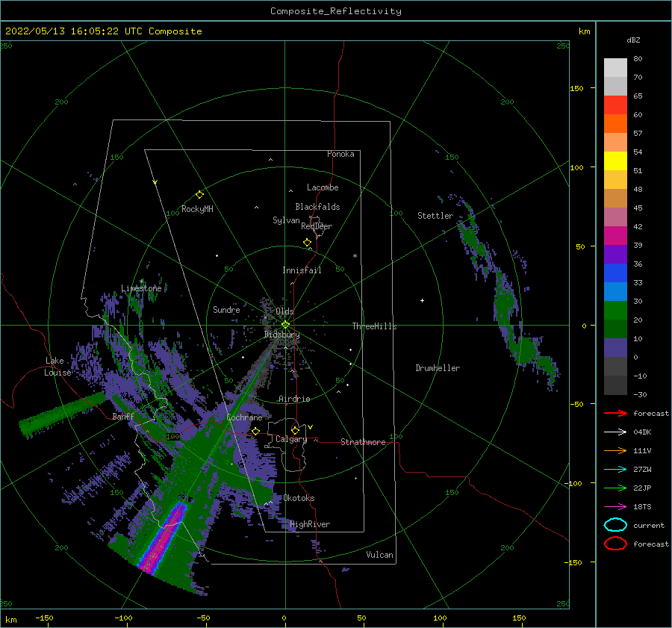The height and width of the screenshot is (628, 672).
Task: Click the dBZ legend heading
Action: 633,40
